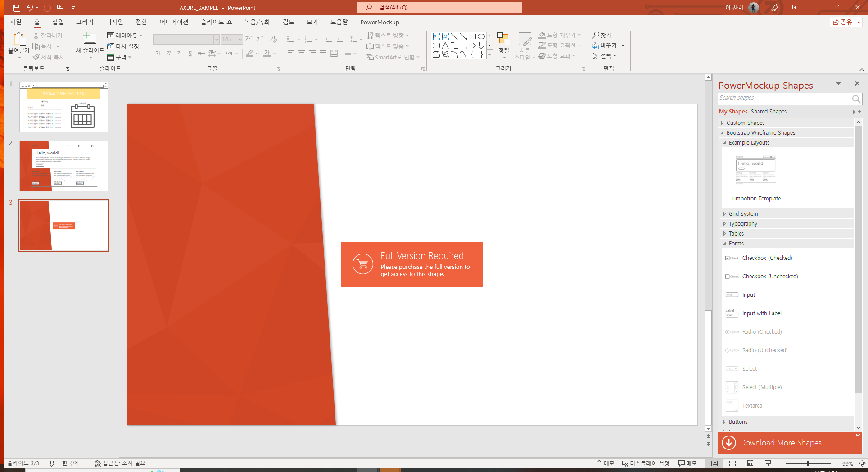Toggle underline formatting button
The width and height of the screenshot is (868, 472).
coord(180,54)
